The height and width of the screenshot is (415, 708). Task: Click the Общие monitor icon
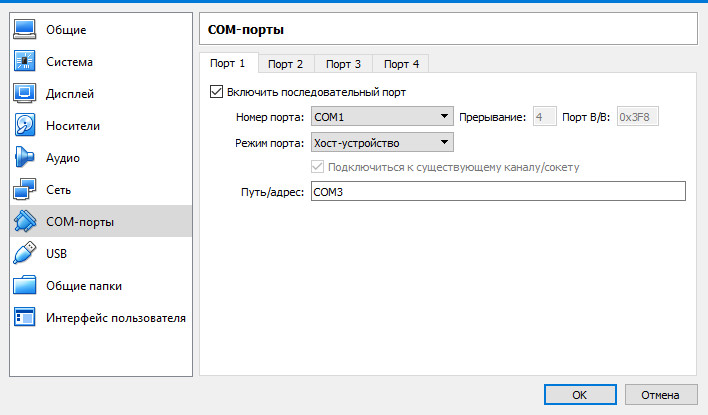(x=26, y=30)
